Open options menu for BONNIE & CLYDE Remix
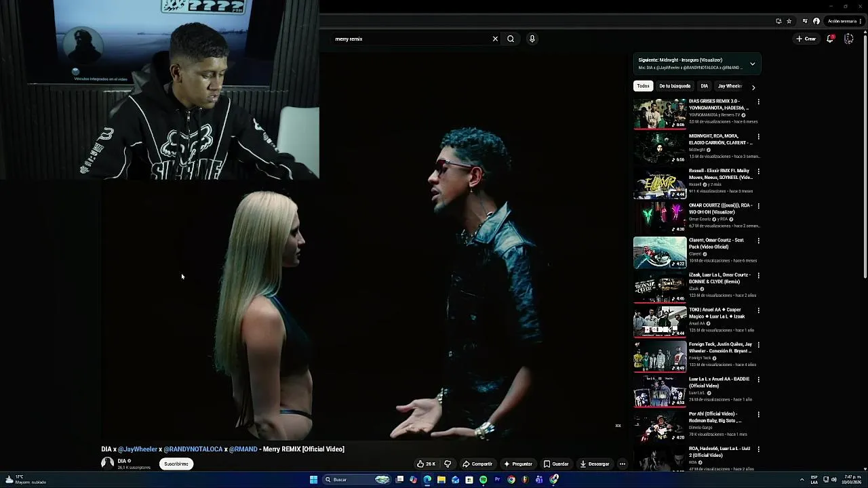 pyautogui.click(x=758, y=275)
